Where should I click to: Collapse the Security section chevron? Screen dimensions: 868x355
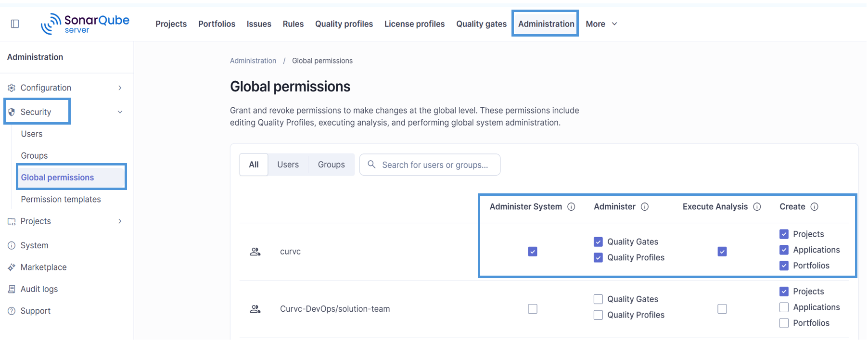[120, 112]
